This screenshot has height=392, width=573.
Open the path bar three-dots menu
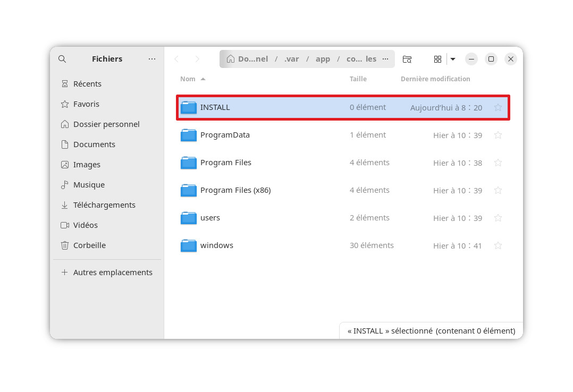tap(385, 59)
